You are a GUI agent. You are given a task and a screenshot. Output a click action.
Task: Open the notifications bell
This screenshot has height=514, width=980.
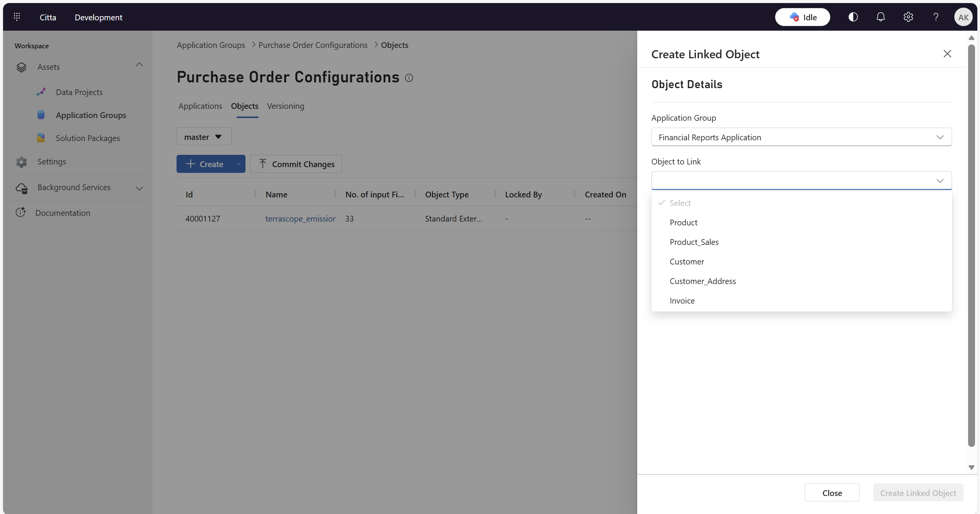point(880,17)
